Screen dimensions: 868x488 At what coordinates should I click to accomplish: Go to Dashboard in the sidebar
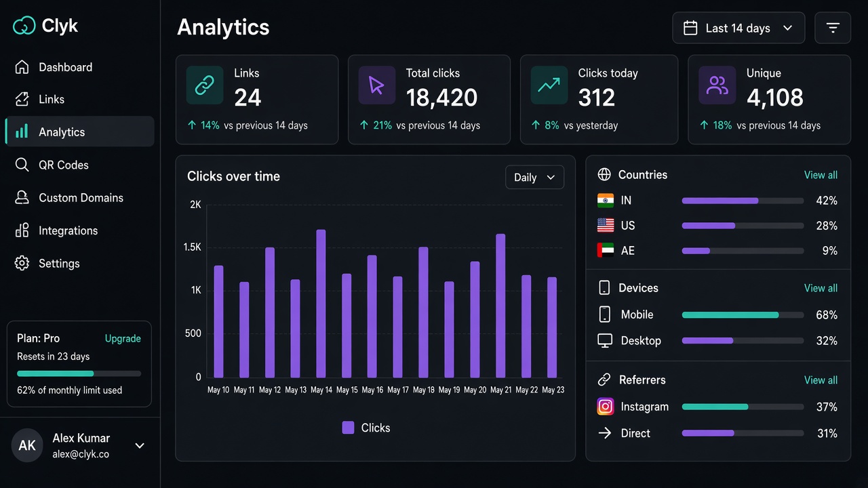pyautogui.click(x=79, y=67)
